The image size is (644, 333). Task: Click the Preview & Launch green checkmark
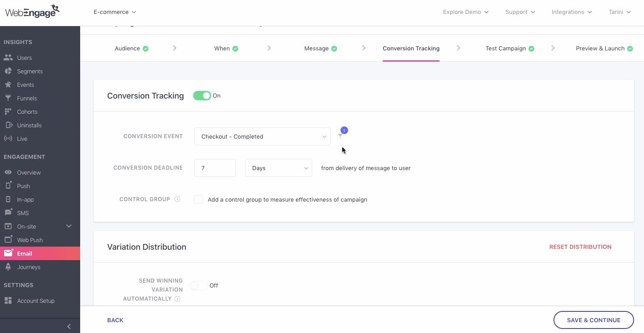pos(630,49)
